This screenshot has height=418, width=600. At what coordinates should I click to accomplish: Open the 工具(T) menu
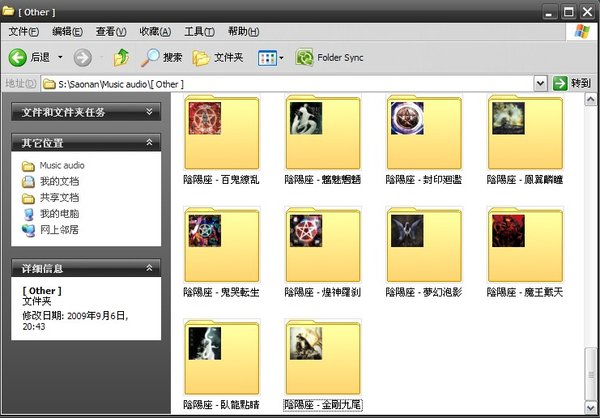point(199,31)
